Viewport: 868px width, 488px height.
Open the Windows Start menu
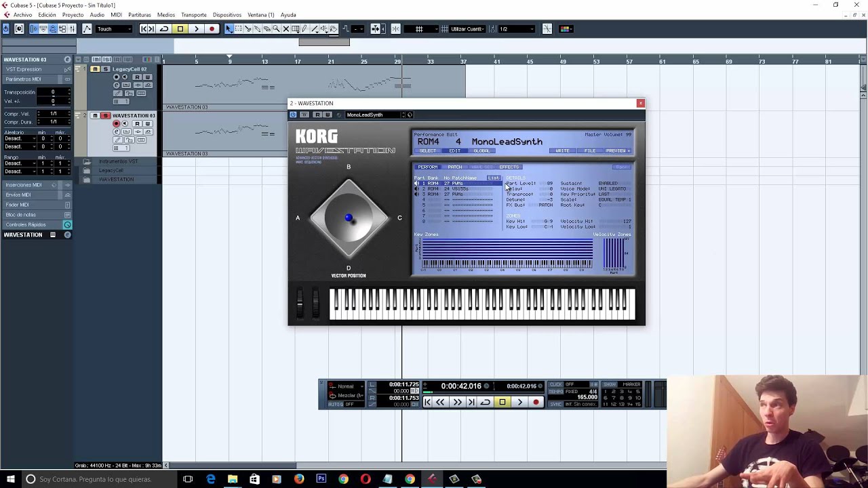pyautogui.click(x=12, y=479)
